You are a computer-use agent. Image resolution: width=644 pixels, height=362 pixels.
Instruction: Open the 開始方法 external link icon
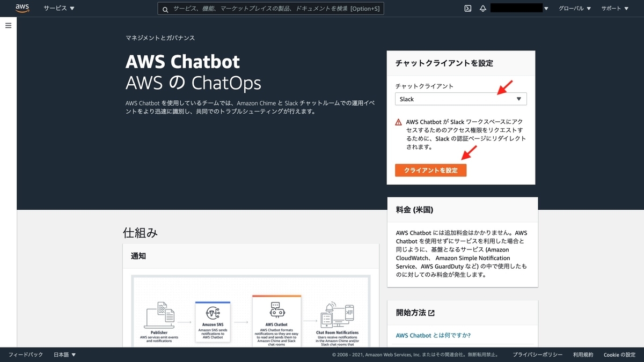(x=431, y=313)
